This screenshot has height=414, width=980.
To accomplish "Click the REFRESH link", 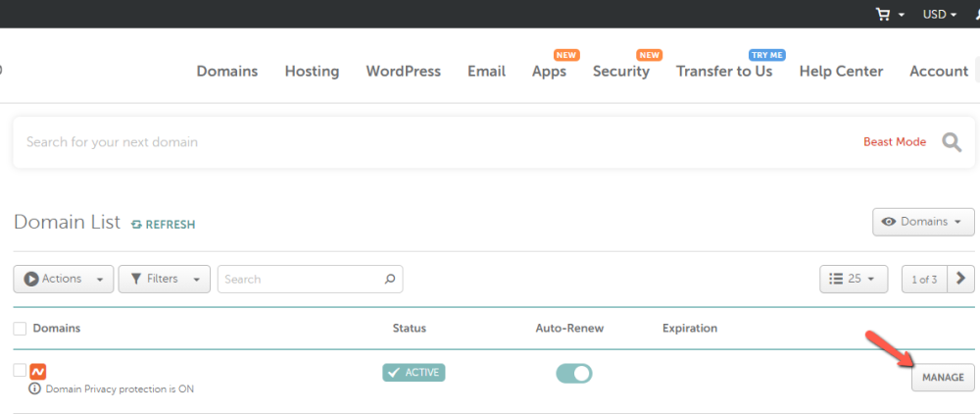I will [170, 225].
